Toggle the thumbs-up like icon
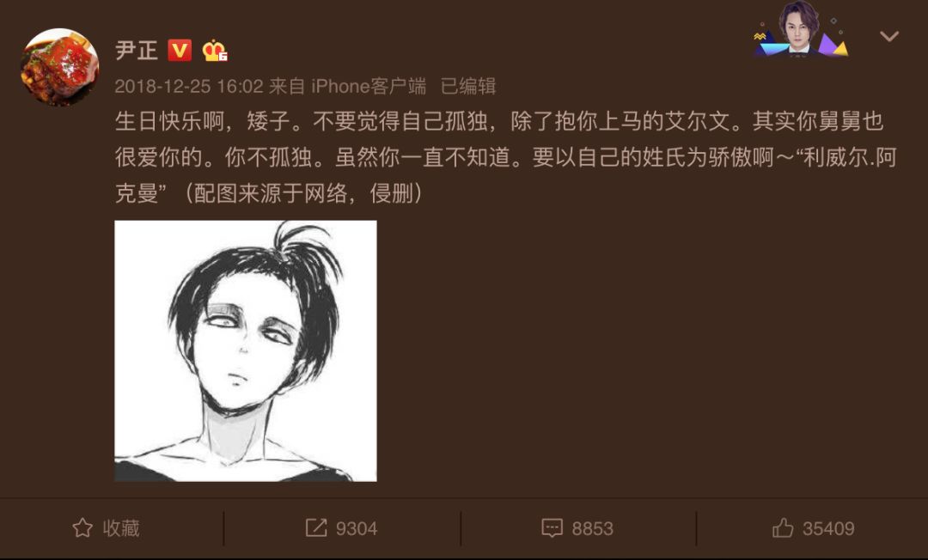The image size is (928, 560). [783, 527]
